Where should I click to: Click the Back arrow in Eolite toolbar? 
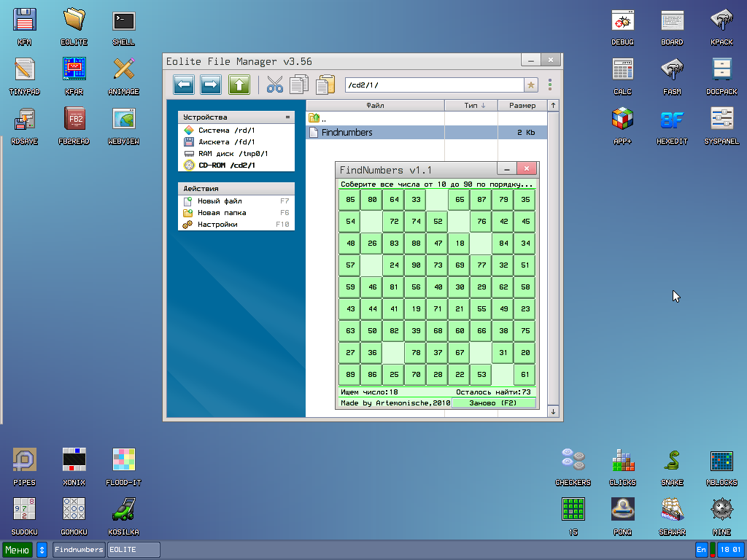[185, 85]
